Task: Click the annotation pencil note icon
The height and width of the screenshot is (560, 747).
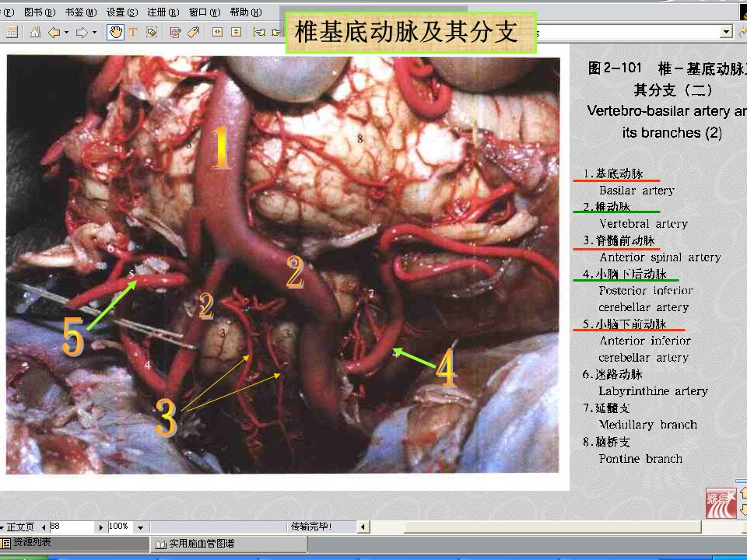Action: 176,32
